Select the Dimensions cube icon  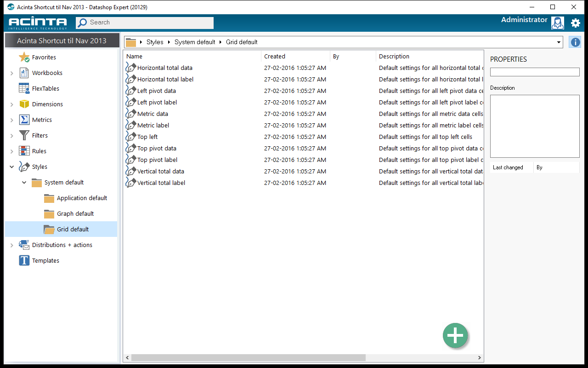(24, 104)
